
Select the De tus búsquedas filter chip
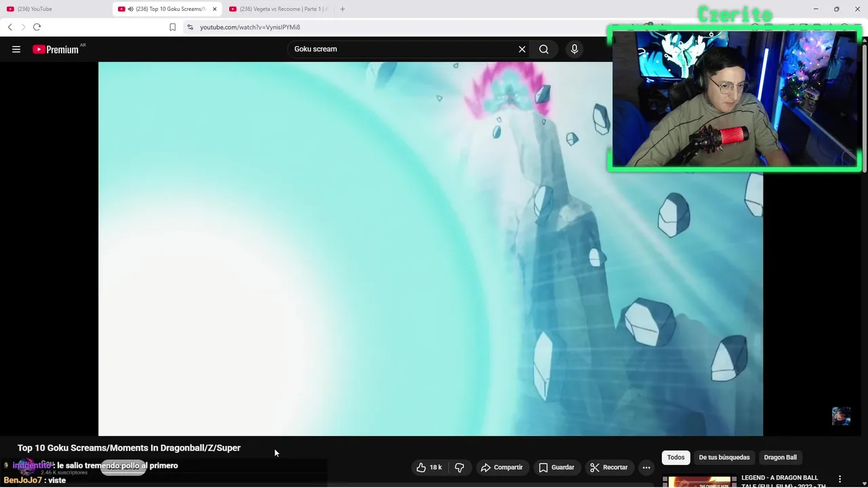click(724, 457)
